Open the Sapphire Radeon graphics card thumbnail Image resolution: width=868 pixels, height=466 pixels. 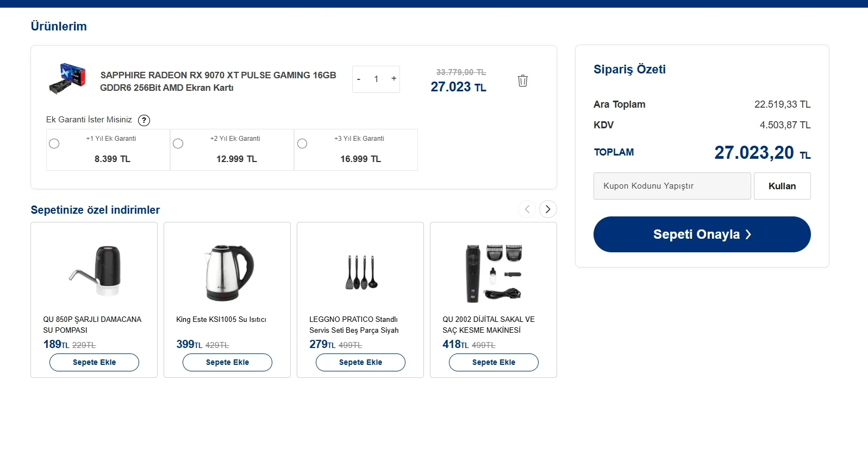[x=67, y=79]
